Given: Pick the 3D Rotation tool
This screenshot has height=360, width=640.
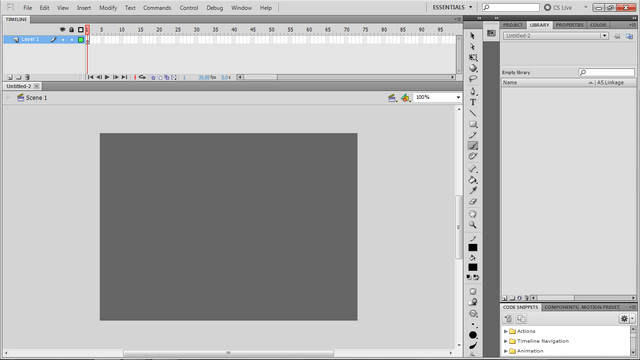Looking at the screenshot, I should click(x=473, y=68).
